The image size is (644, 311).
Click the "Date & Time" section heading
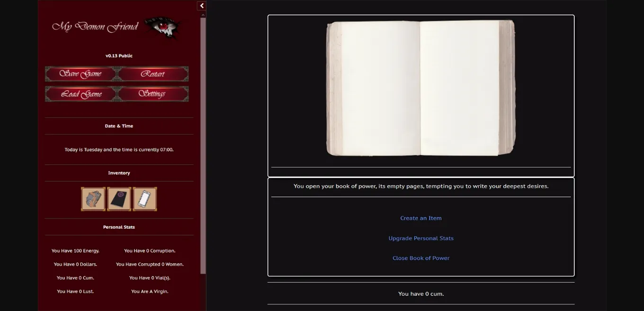[x=119, y=126]
